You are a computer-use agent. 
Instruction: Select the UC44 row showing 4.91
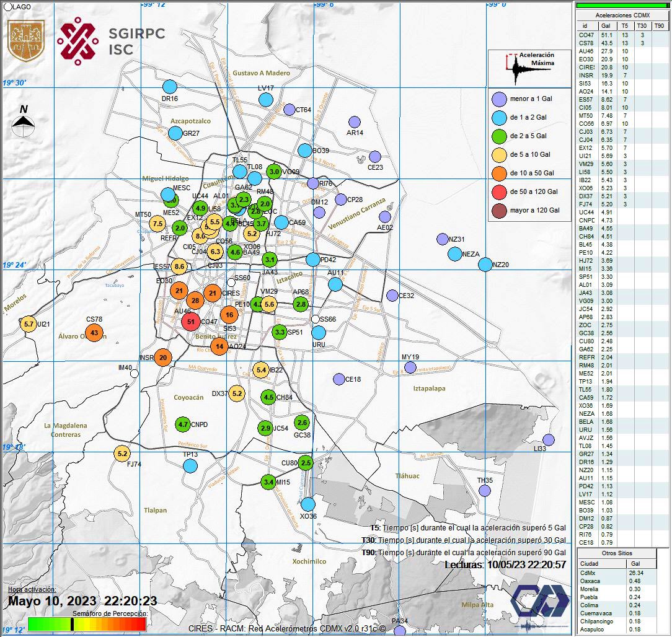(x=622, y=212)
